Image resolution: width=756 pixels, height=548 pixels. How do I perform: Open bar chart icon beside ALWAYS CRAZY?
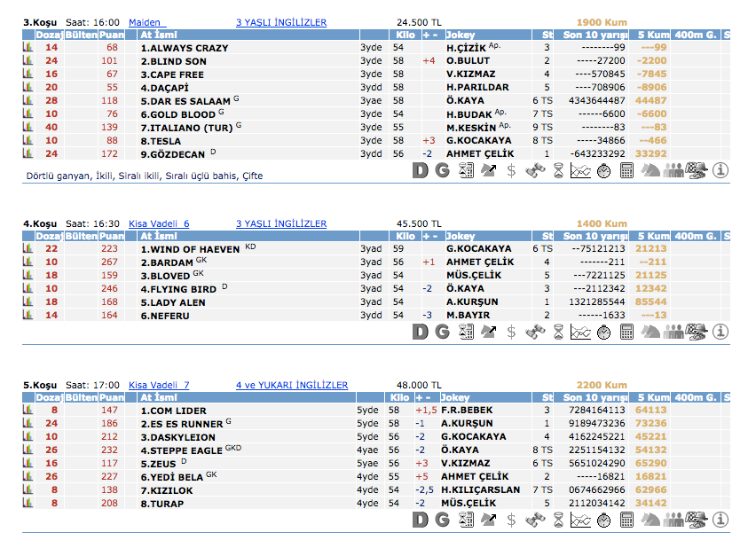tap(28, 48)
